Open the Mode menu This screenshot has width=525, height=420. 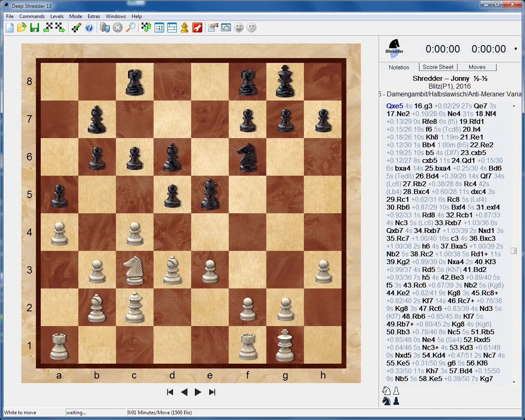tap(75, 16)
